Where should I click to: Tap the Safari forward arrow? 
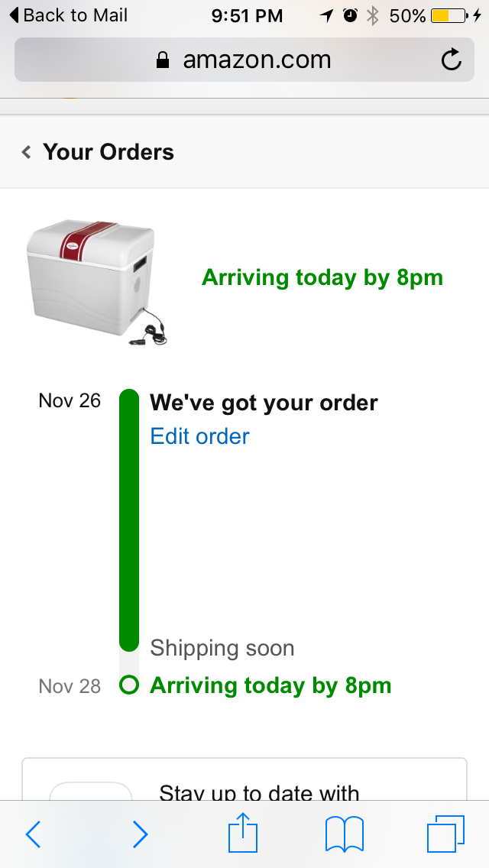140,834
